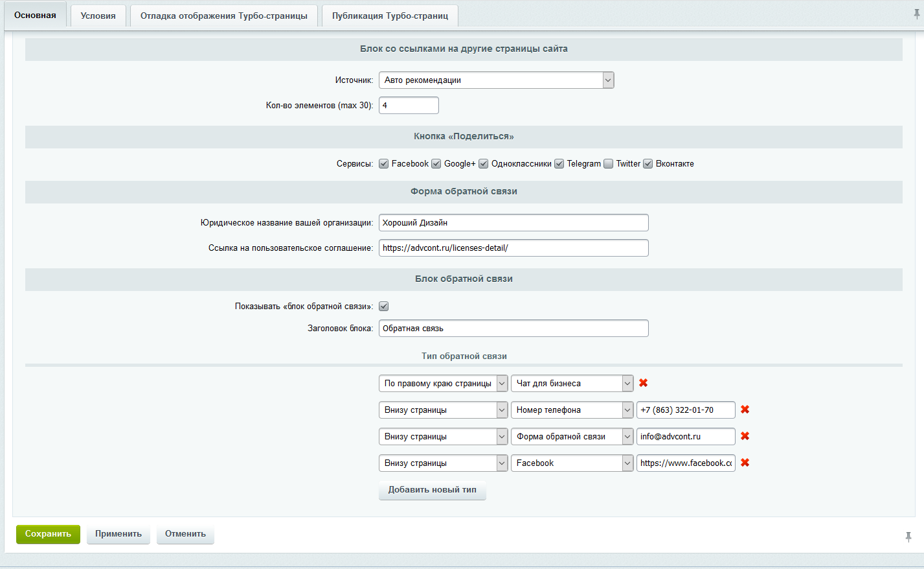The height and width of the screenshot is (569, 924).
Task: Remove the Facebook feedback type row
Action: [745, 463]
